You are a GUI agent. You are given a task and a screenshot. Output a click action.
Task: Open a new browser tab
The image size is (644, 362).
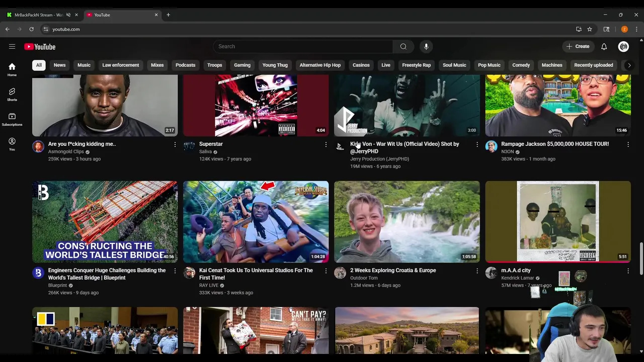click(x=168, y=15)
